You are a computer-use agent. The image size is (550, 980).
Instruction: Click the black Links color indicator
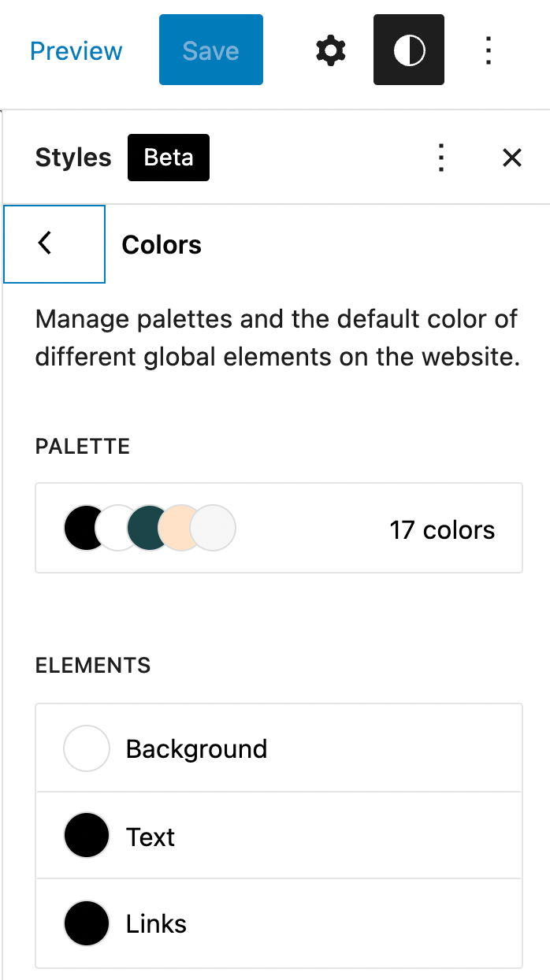86,923
